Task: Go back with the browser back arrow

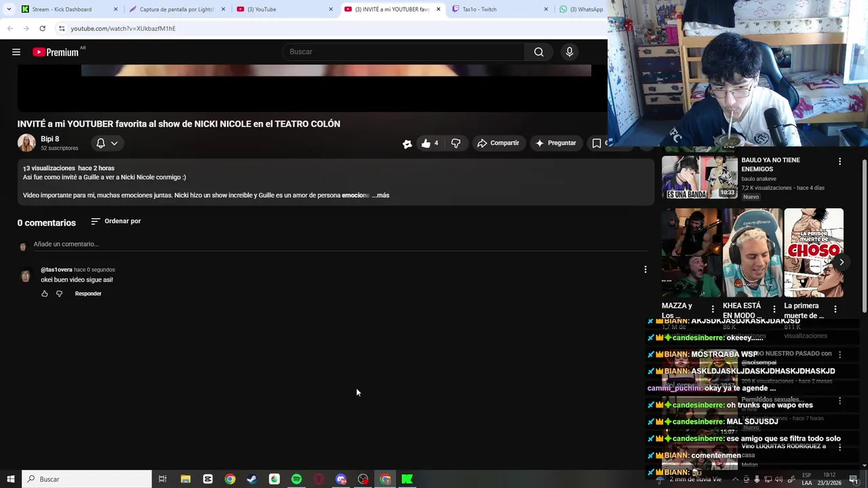Action: point(9,28)
